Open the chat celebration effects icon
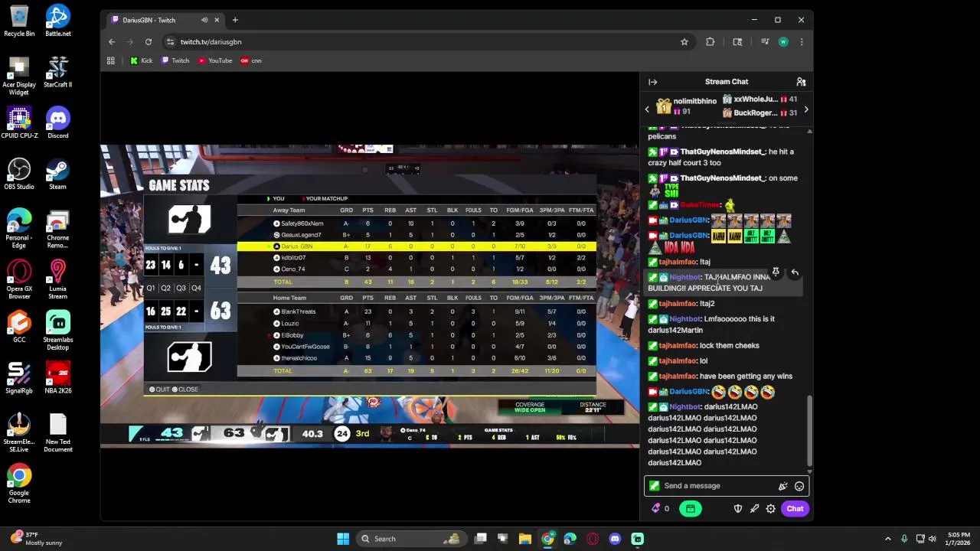Screen dimensions: 980x551 (x=782, y=486)
